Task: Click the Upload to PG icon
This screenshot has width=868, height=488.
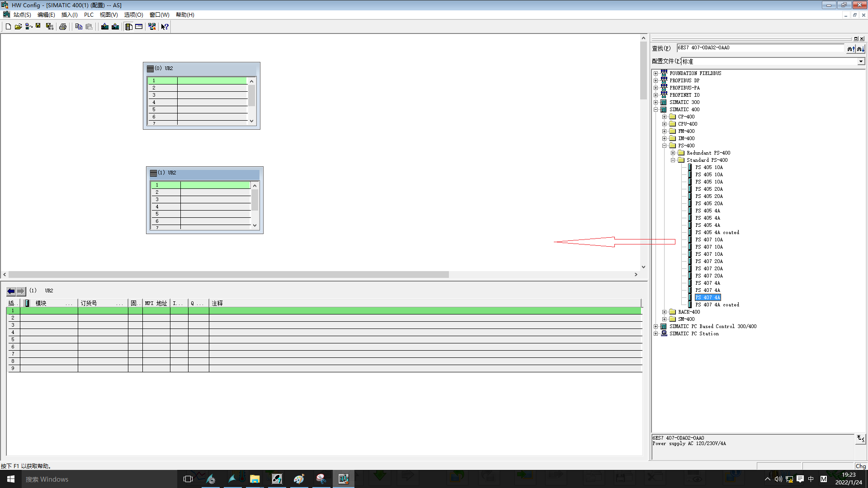Action: [x=116, y=27]
